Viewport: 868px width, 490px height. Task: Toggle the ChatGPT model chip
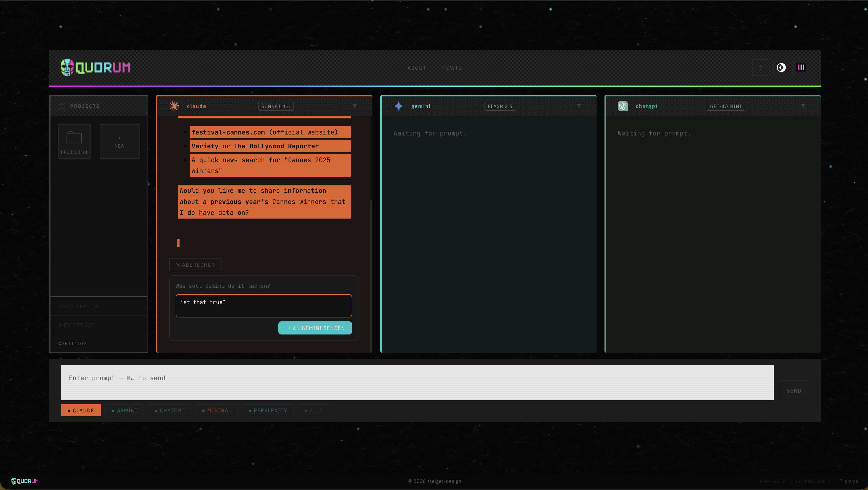pyautogui.click(x=169, y=410)
